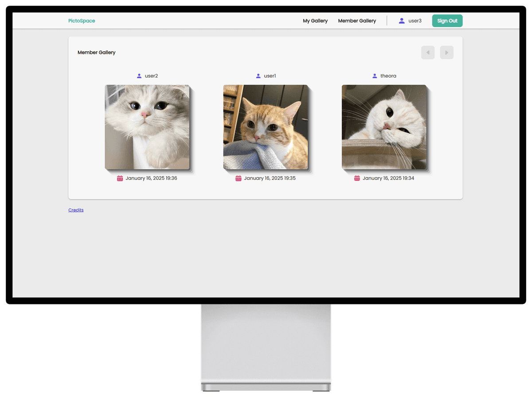532x401 pixels.
Task: Click the PictoSpace logo
Action: click(82, 20)
